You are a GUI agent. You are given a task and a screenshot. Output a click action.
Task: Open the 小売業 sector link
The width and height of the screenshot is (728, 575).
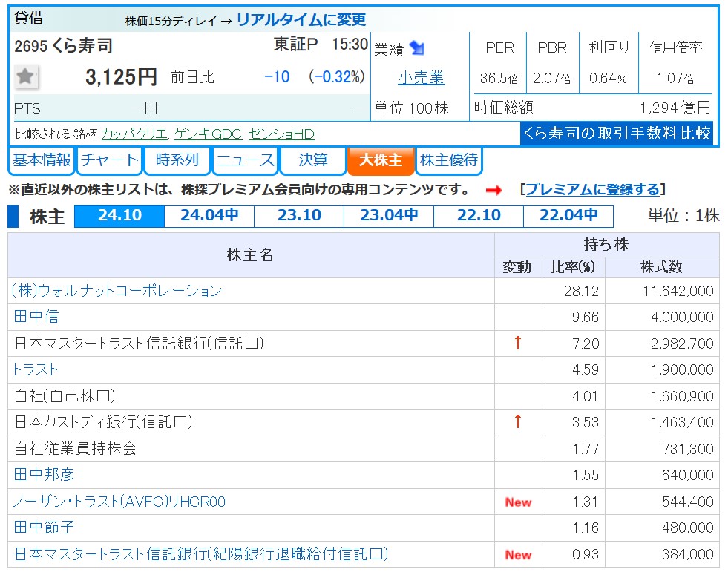coord(421,77)
